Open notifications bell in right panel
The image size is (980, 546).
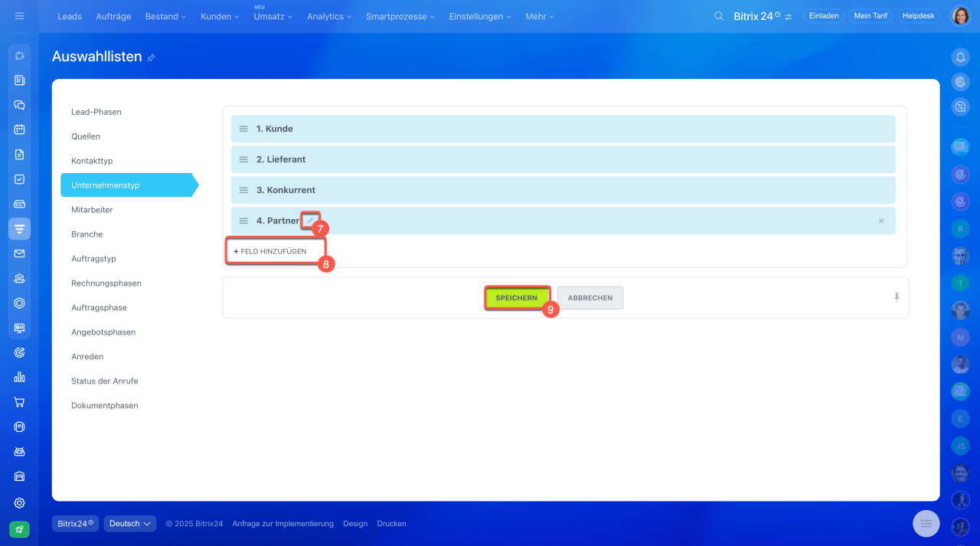click(960, 57)
